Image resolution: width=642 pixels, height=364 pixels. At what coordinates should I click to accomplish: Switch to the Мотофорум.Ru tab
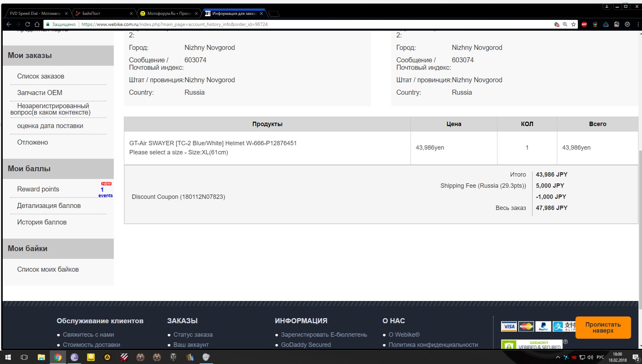point(169,13)
